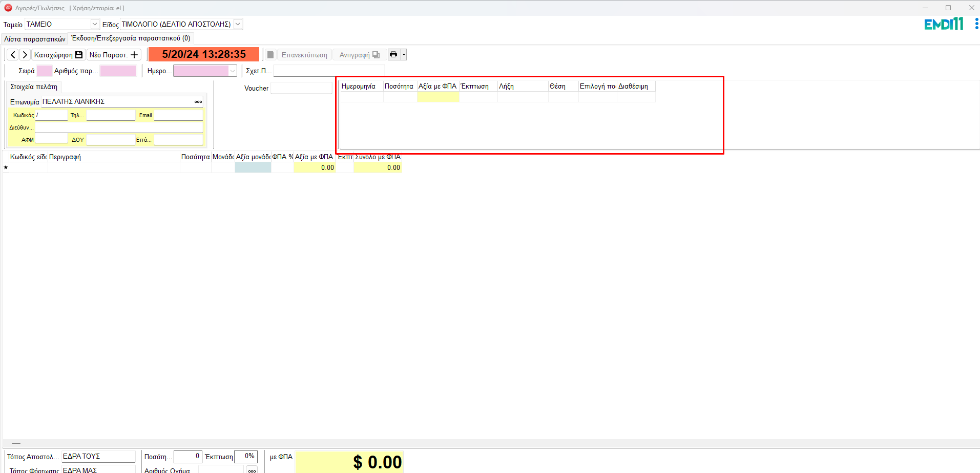980x473 pixels.
Task: Click the bottom Ποσότη... field showing 0
Action: click(x=187, y=456)
